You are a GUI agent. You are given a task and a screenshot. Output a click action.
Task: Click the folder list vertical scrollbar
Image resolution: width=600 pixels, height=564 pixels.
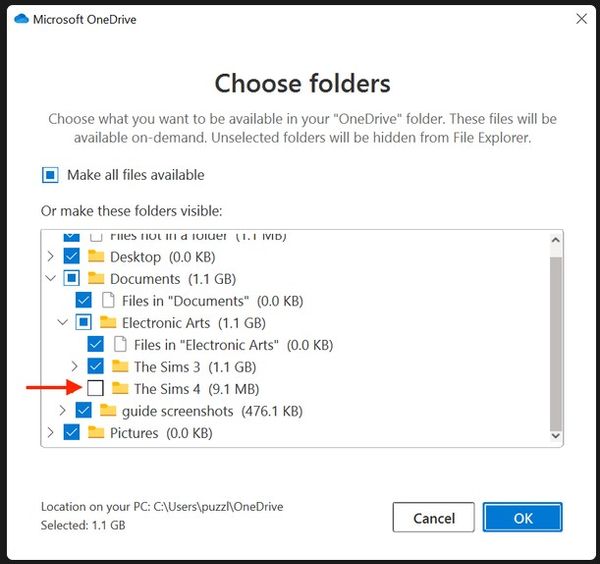click(x=556, y=340)
